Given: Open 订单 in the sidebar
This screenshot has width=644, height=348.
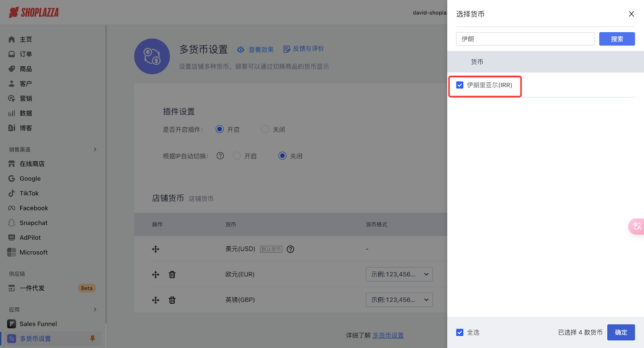Looking at the screenshot, I should pos(26,54).
